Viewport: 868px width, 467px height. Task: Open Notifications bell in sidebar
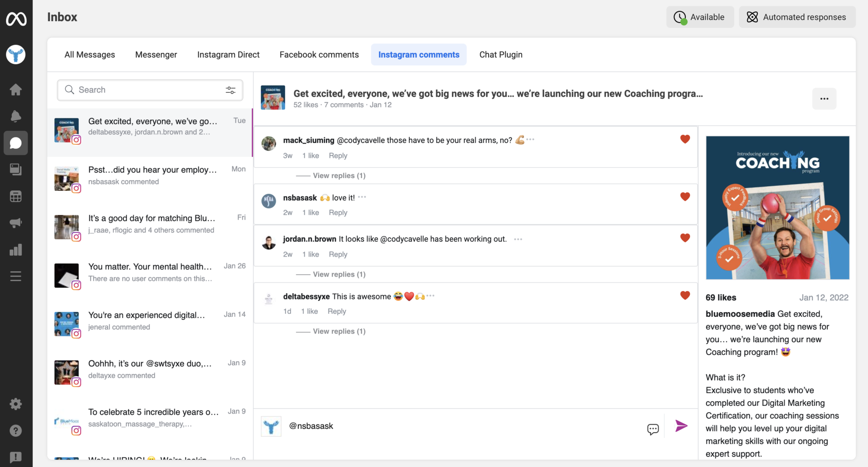click(x=16, y=116)
